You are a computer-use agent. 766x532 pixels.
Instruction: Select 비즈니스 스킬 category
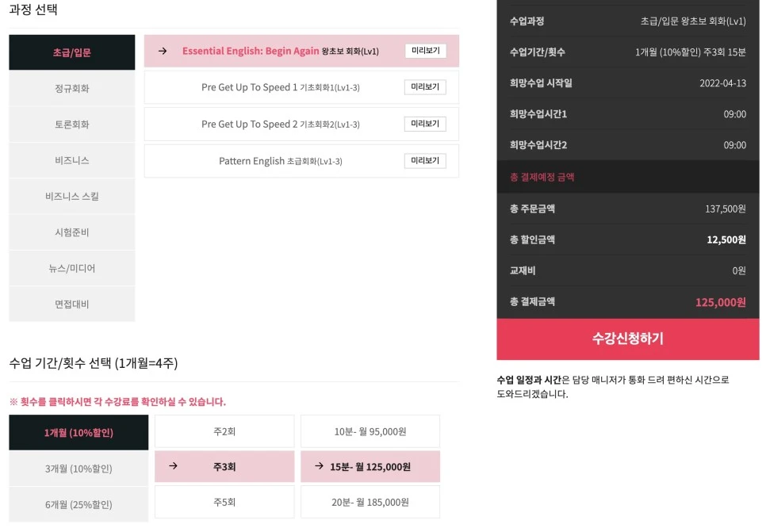coord(72,197)
